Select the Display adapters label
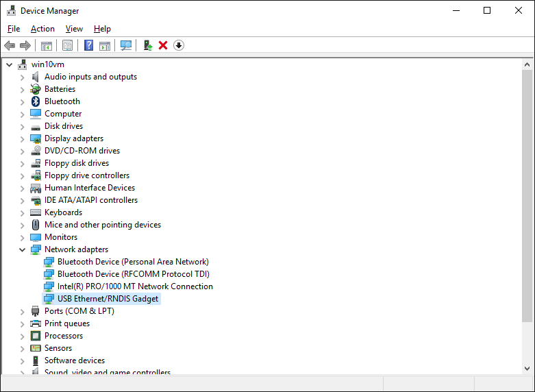Screen dimensions: 535x392 (x=74, y=138)
